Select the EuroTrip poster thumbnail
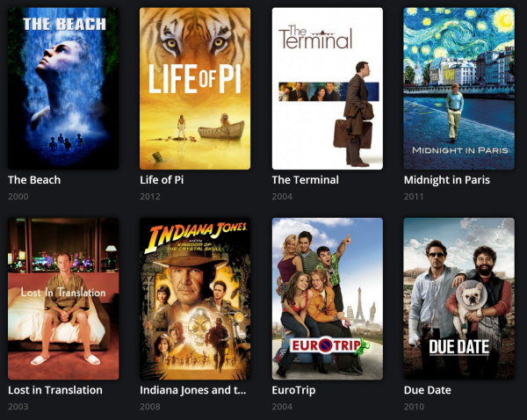Screen dimensions: 527x420 pos(328,299)
